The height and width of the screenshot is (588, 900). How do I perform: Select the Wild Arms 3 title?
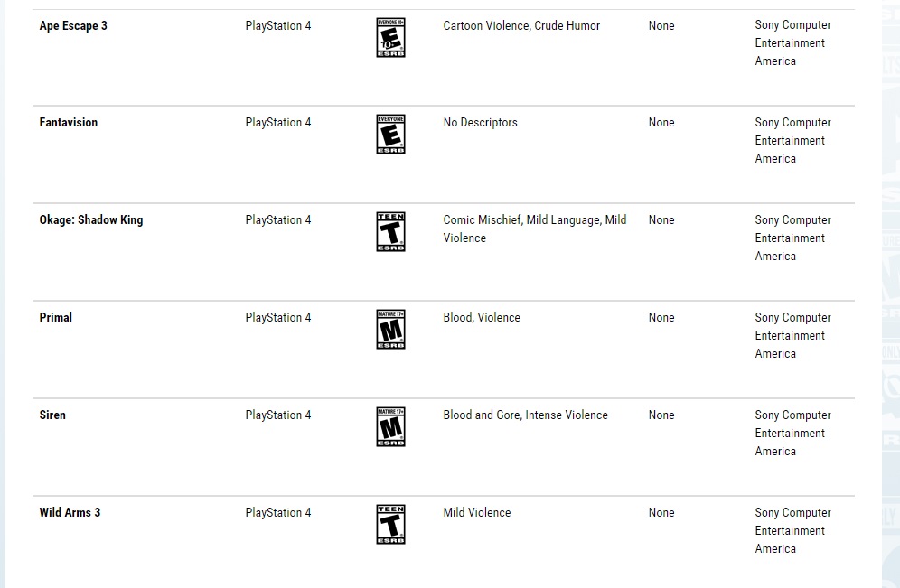[x=70, y=513]
